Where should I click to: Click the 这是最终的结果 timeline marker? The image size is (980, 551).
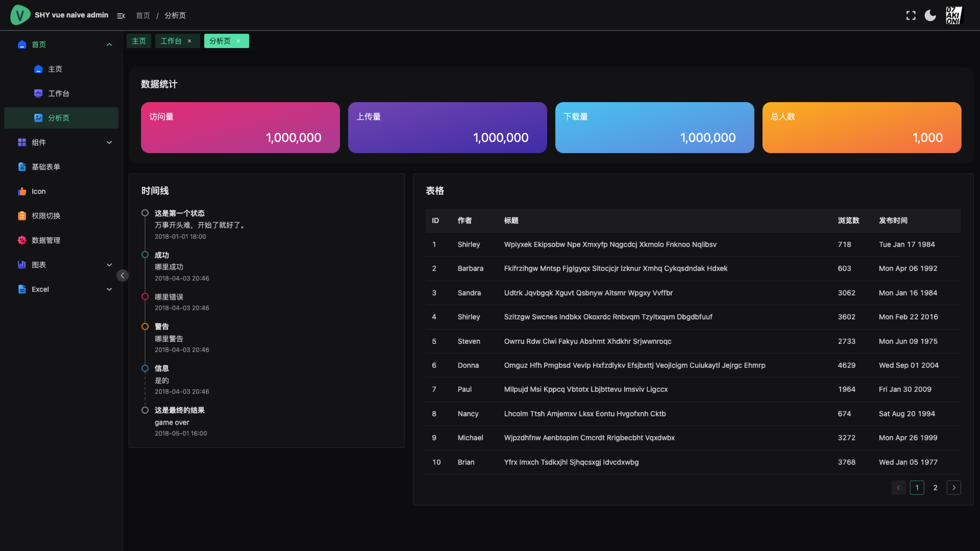pyautogui.click(x=145, y=410)
